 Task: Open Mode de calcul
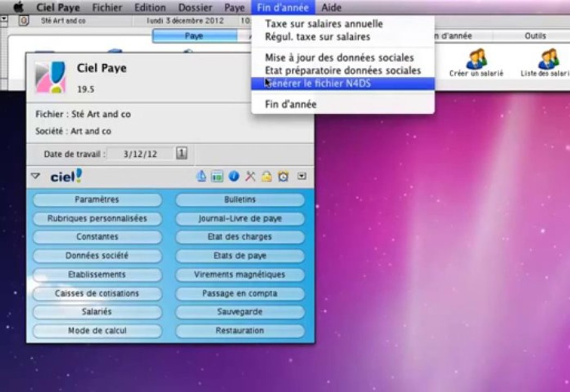pyautogui.click(x=97, y=330)
